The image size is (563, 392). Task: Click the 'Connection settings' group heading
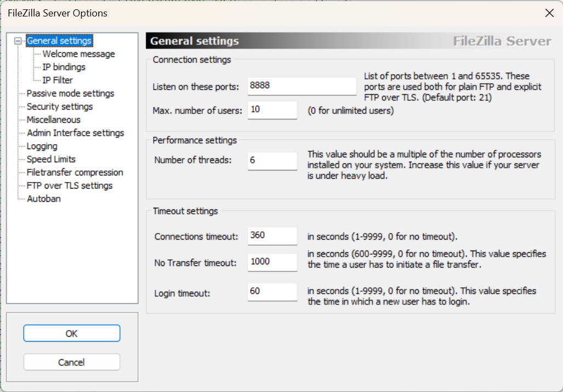click(192, 60)
